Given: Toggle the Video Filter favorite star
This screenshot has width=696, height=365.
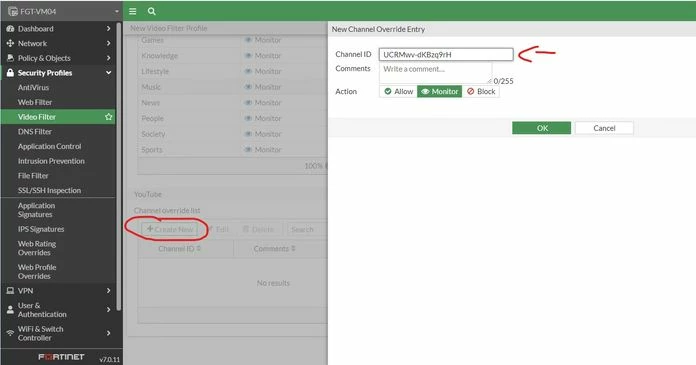Looking at the screenshot, I should point(108,117).
